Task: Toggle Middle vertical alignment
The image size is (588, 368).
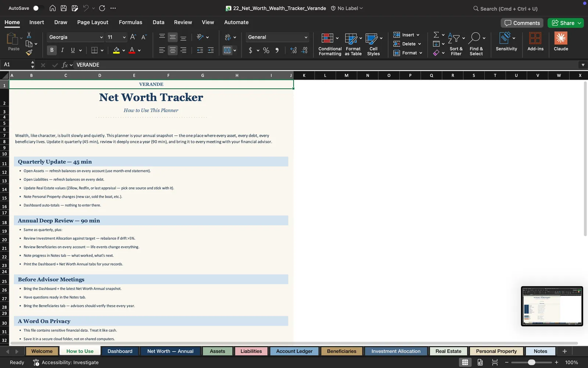Action: click(x=172, y=37)
